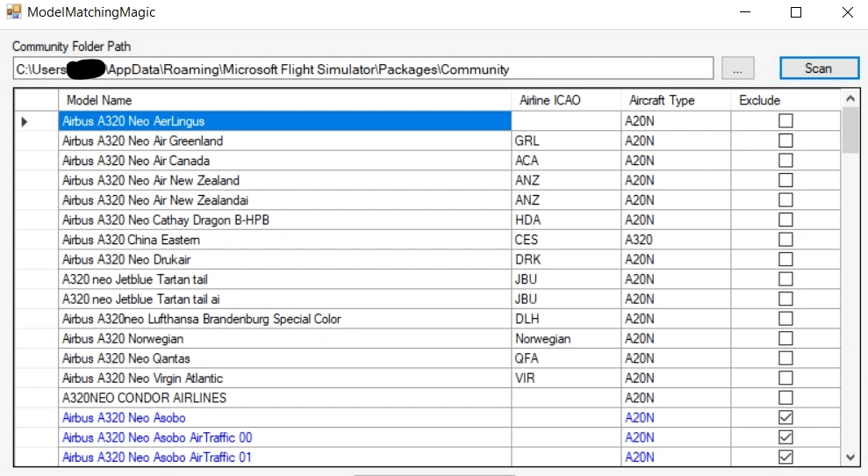Check Exclude for Jetblue Tartan tail ai row
Viewport: 868px width, 476px height.
coord(786,299)
